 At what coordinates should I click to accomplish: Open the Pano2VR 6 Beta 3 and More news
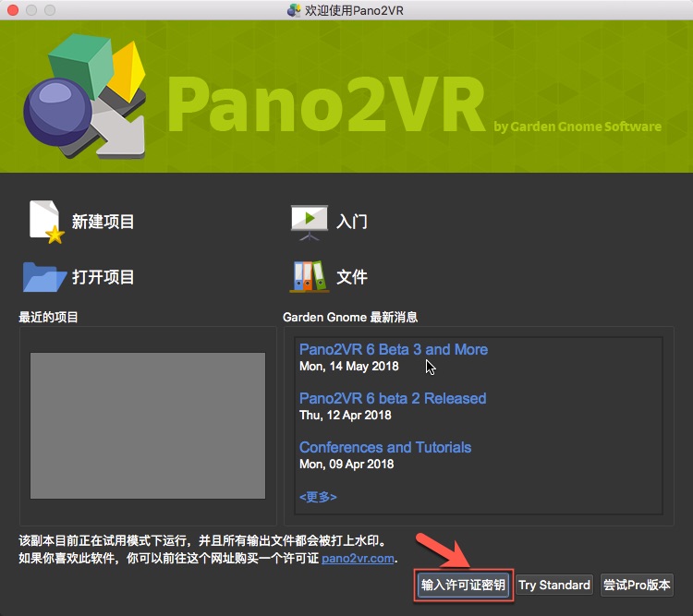click(393, 350)
